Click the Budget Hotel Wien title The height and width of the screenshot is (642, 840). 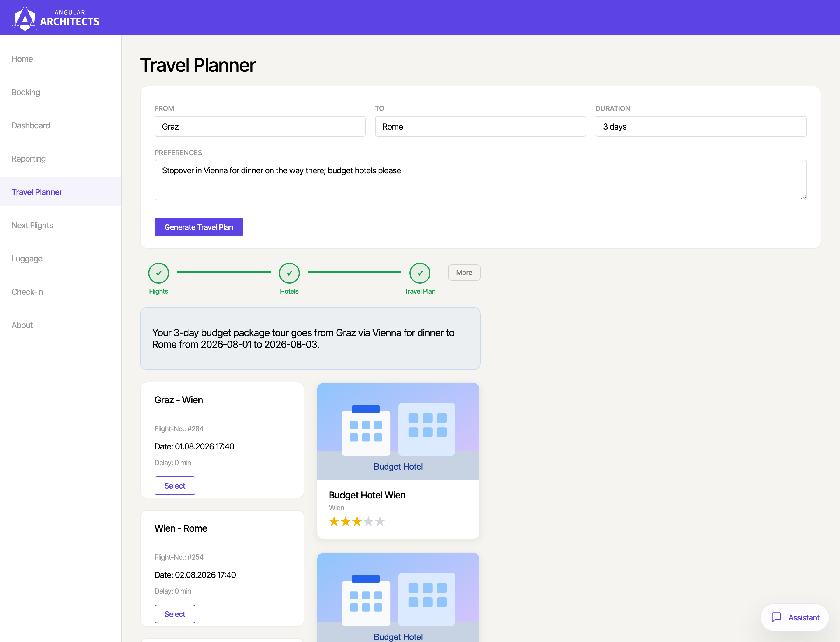[367, 495]
